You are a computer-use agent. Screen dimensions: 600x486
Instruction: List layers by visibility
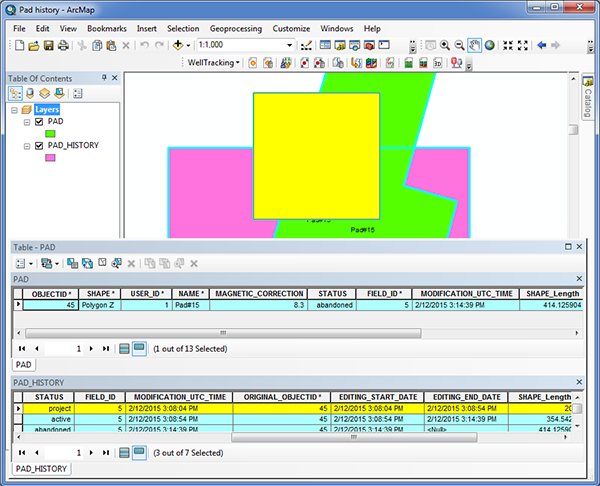pyautogui.click(x=44, y=93)
